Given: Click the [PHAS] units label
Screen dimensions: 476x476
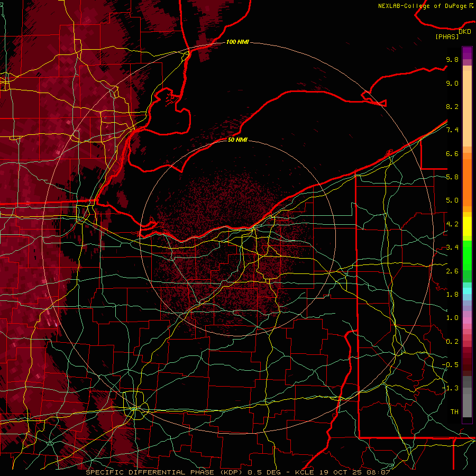Looking at the screenshot, I should click(x=447, y=37).
